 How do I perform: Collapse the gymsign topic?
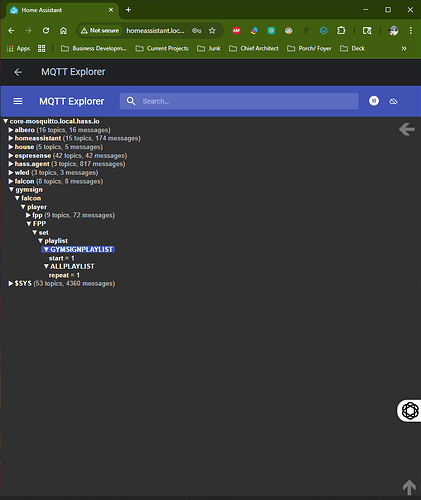[11, 190]
